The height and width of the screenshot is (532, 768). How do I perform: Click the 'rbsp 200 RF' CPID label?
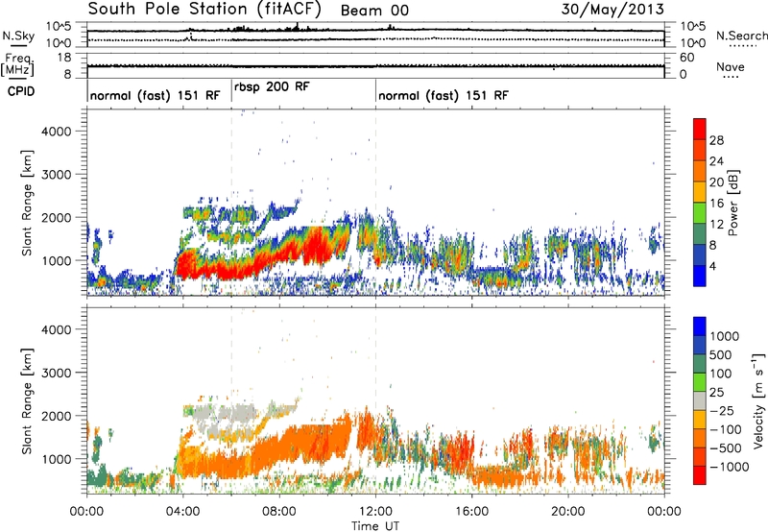tap(272, 87)
